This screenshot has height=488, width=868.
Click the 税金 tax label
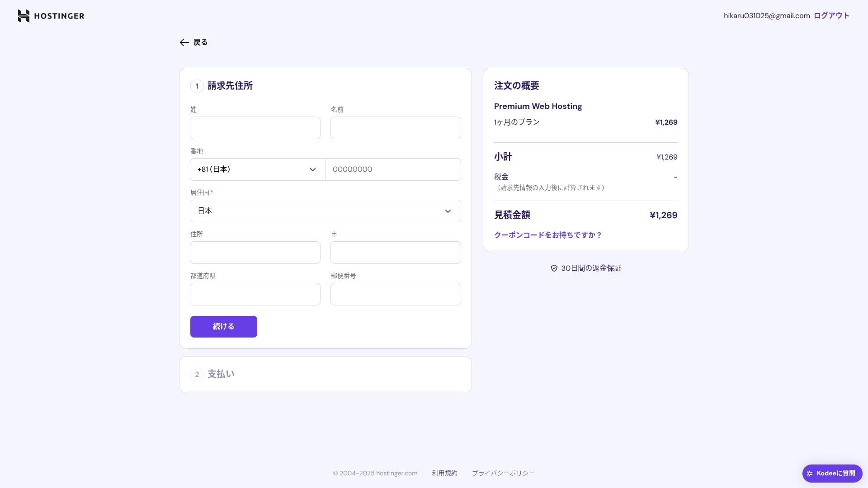point(501,177)
